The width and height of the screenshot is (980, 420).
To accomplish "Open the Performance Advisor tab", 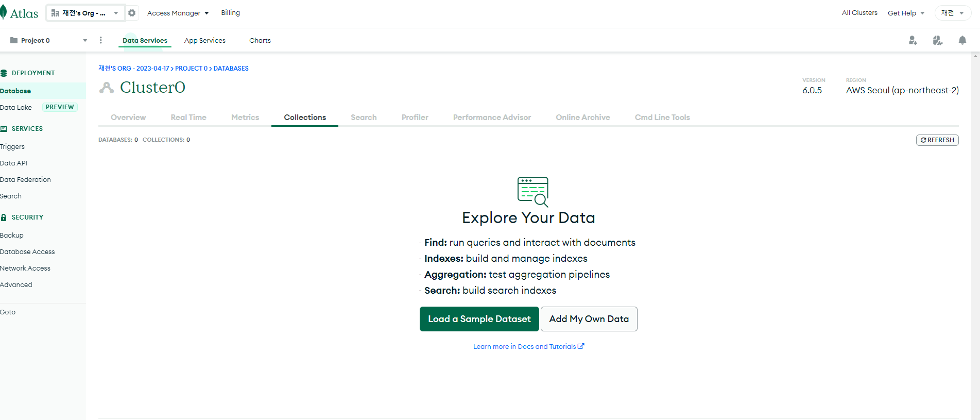I will tap(492, 117).
